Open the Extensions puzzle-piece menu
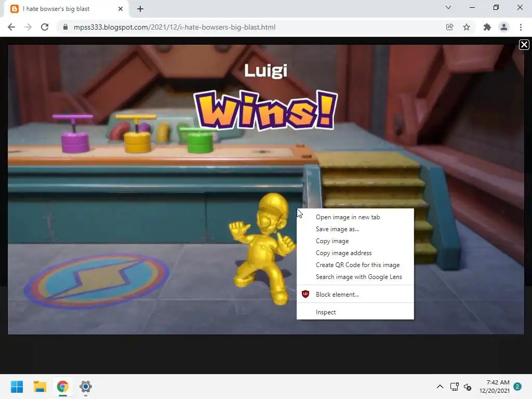The width and height of the screenshot is (532, 399). coord(487,27)
